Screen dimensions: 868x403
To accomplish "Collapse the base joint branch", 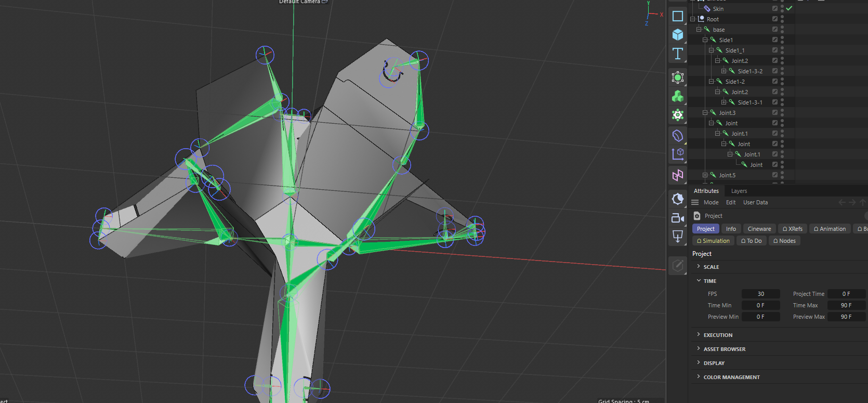I will pos(699,30).
